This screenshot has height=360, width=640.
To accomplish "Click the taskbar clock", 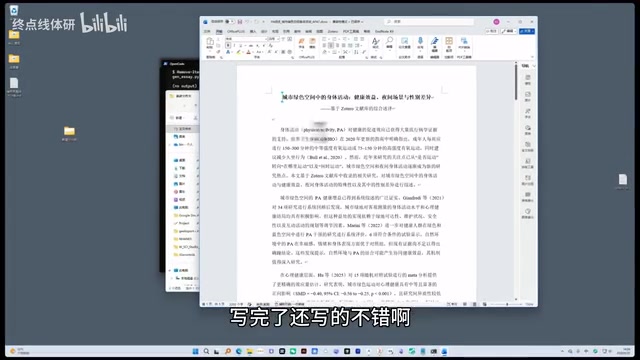I will (x=625, y=351).
